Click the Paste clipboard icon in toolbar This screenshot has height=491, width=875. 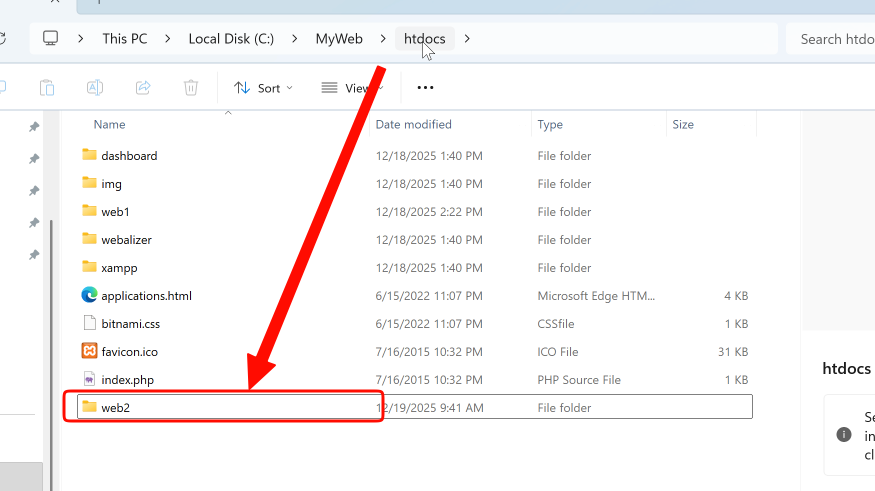point(46,88)
